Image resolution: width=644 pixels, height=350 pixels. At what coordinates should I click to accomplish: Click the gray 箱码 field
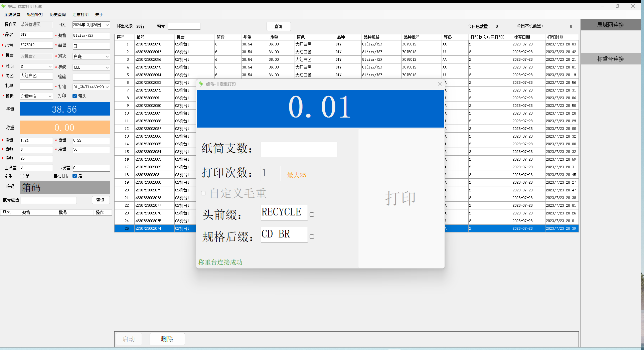click(x=65, y=187)
